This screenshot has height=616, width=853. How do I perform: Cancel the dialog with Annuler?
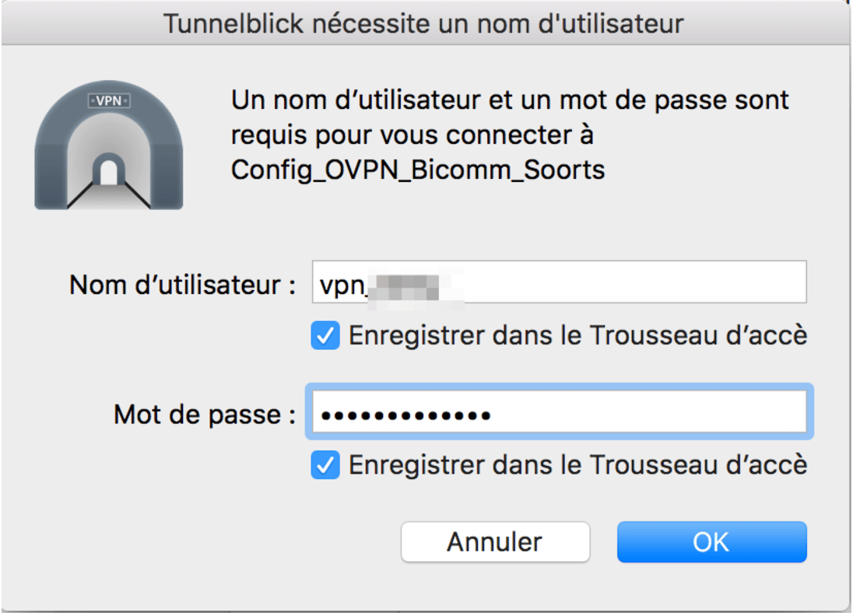(x=495, y=541)
